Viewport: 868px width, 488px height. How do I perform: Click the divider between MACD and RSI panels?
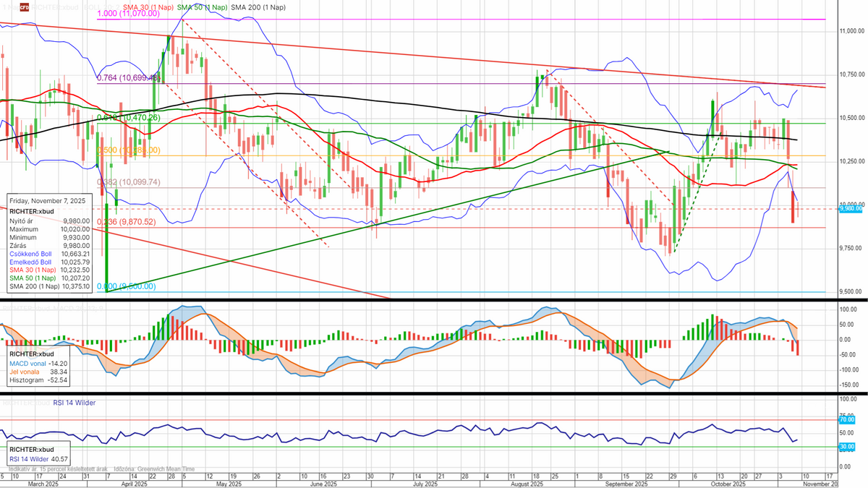pyautogui.click(x=434, y=394)
